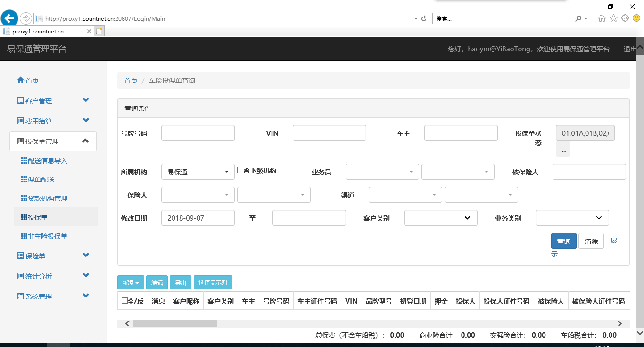644x347 pixels.
Task: Click the favorites star icon
Action: (x=613, y=18)
